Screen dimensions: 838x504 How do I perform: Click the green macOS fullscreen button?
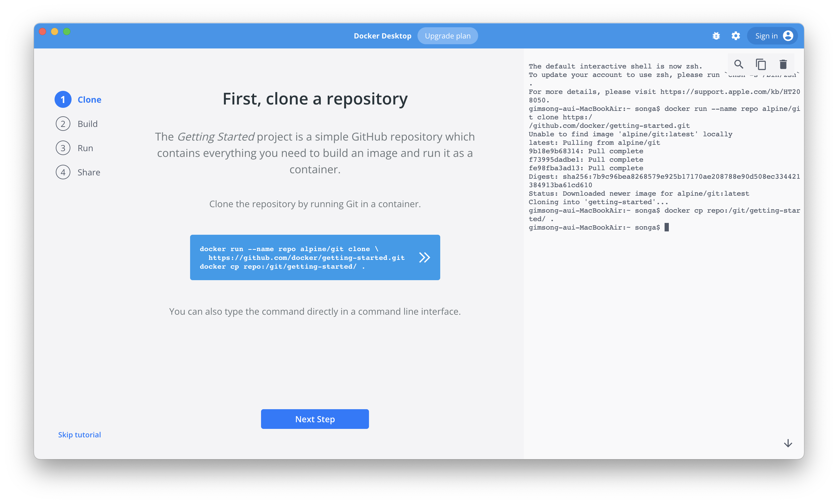67,31
